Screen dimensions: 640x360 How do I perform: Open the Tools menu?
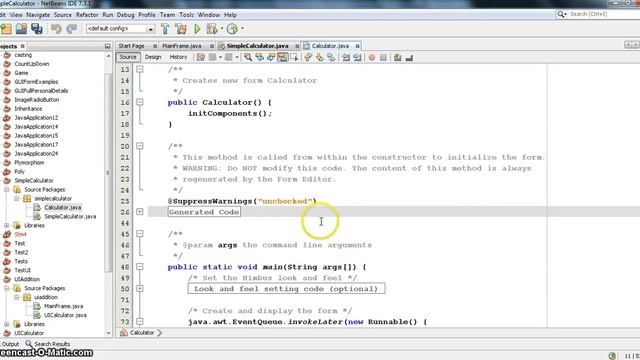pyautogui.click(x=187, y=15)
